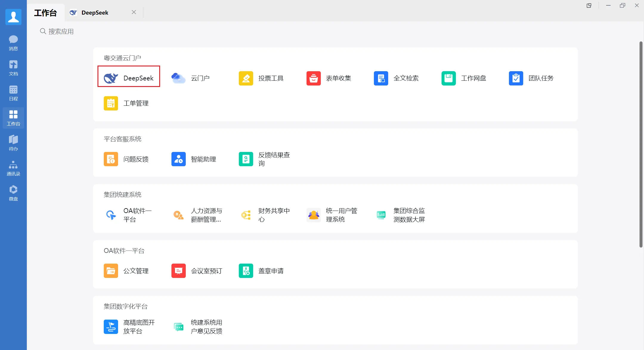
Task: Open the 待办 to-do sidebar icon
Action: (13, 143)
